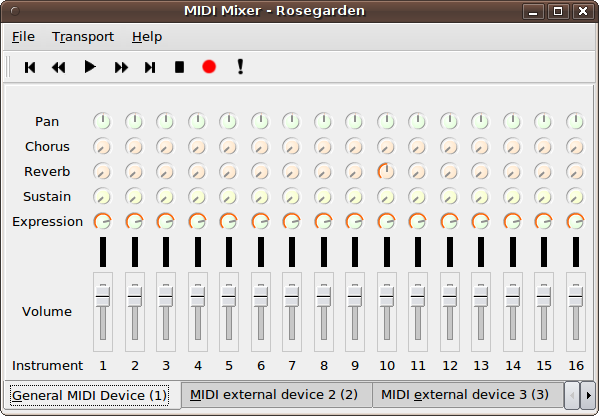Click the Expression knob for instrument 13

481,222
